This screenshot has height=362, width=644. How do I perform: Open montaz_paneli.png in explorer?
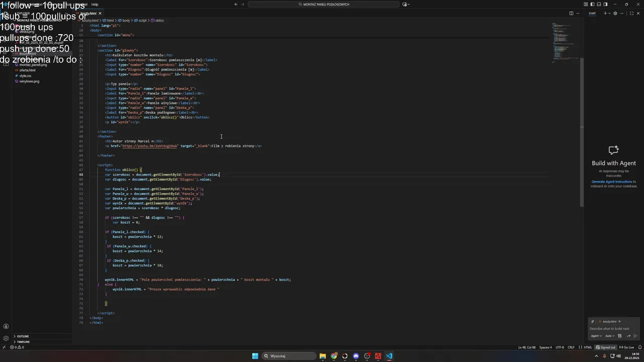pos(33,65)
